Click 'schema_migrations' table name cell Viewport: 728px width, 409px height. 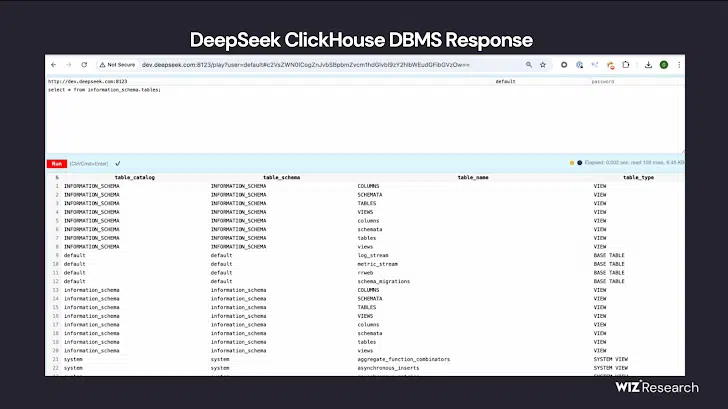384,281
